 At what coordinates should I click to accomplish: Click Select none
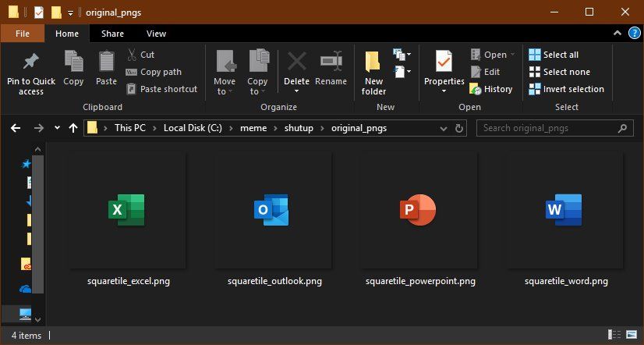click(x=559, y=72)
